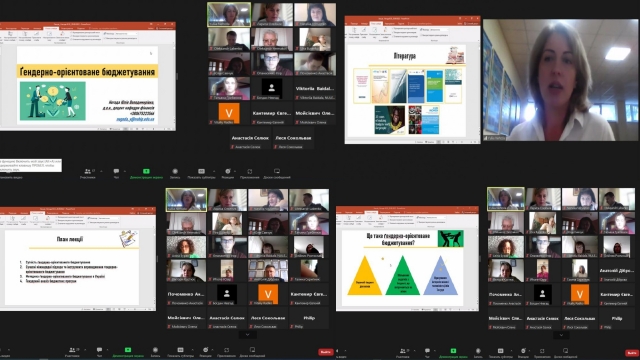640x360 pixels.
Task: Open Reactions in the title-slide Zoom window
Action: [x=228, y=173]
